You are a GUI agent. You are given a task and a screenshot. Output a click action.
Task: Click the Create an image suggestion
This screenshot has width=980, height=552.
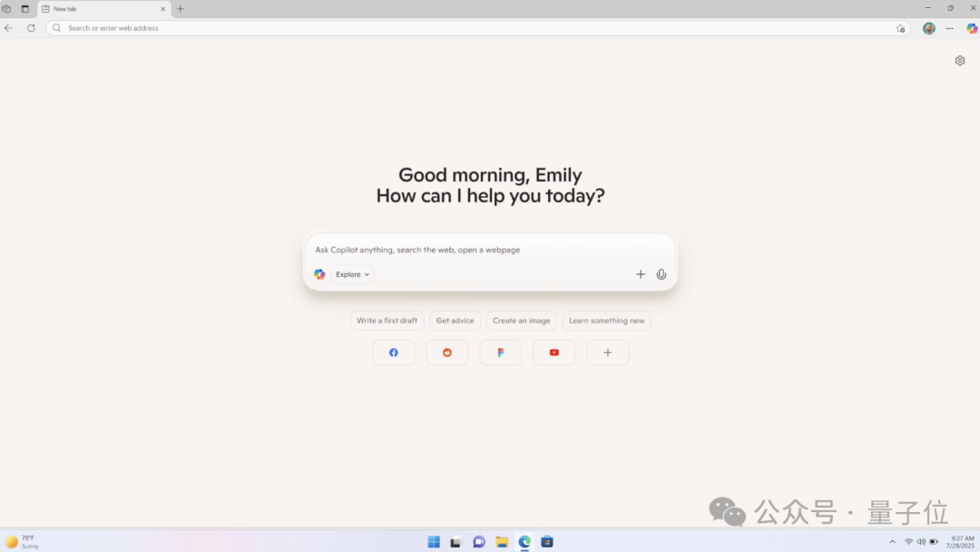coord(521,320)
